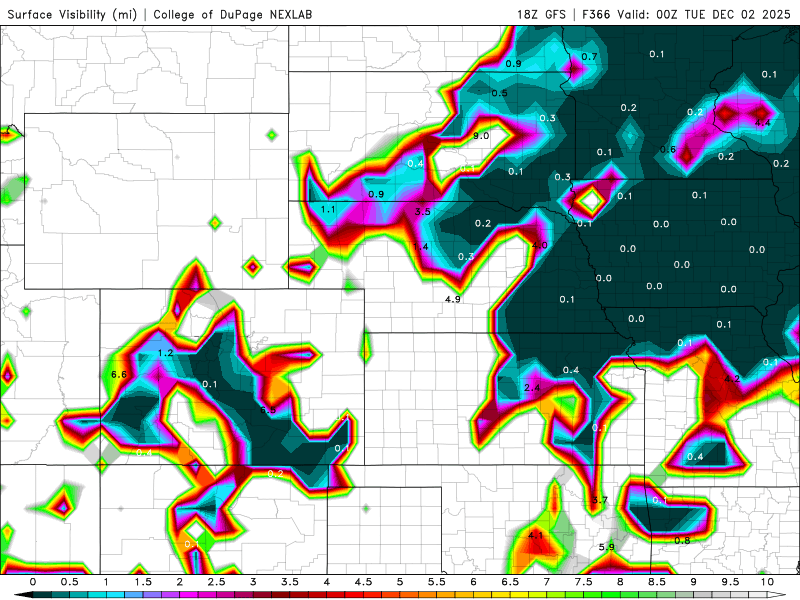
Task: Click the legend label '1.5'
Action: pos(143,582)
